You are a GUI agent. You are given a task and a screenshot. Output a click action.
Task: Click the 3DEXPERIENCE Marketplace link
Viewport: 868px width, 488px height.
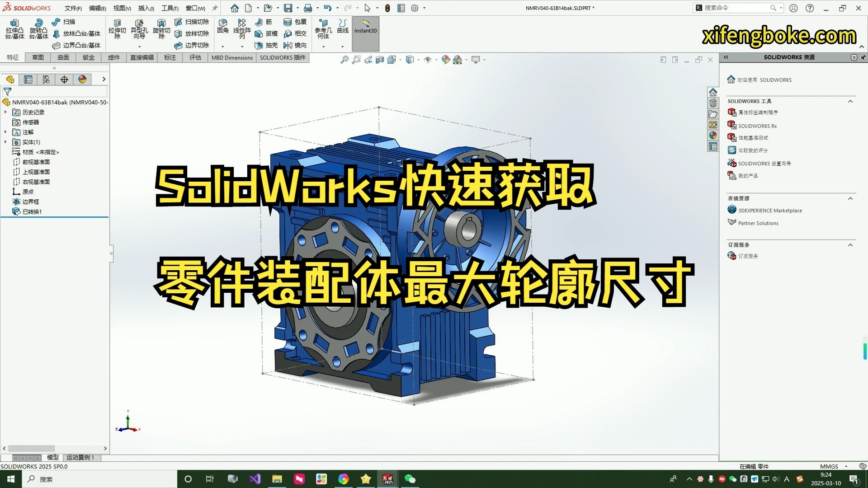pyautogui.click(x=769, y=210)
